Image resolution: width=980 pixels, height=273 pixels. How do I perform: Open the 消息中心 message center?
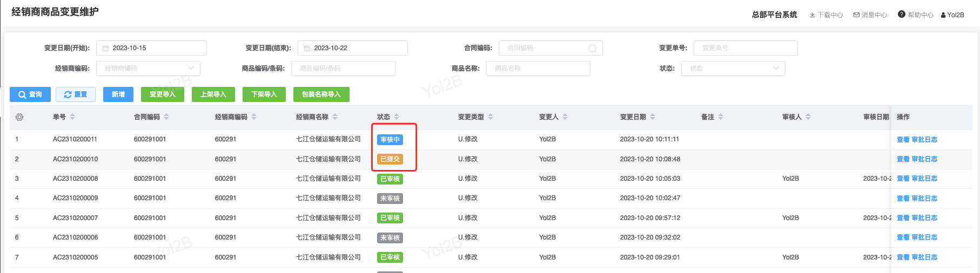click(x=870, y=15)
